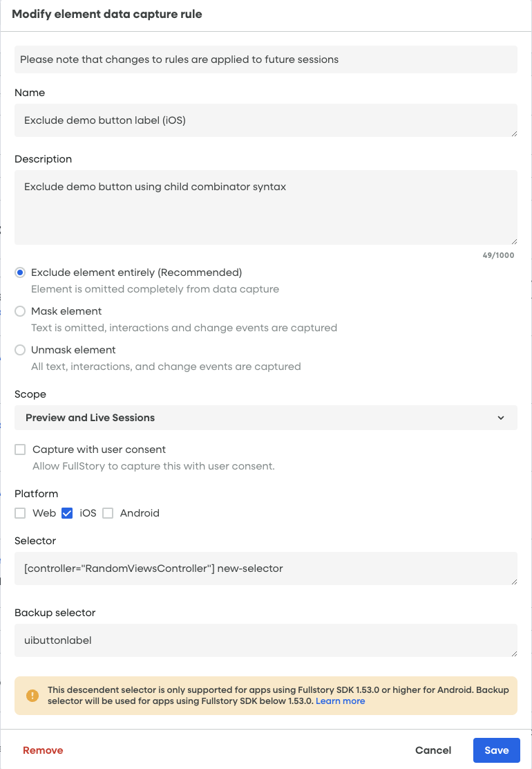Image resolution: width=532 pixels, height=769 pixels.
Task: Open the Scope dropdown
Action: click(x=265, y=418)
